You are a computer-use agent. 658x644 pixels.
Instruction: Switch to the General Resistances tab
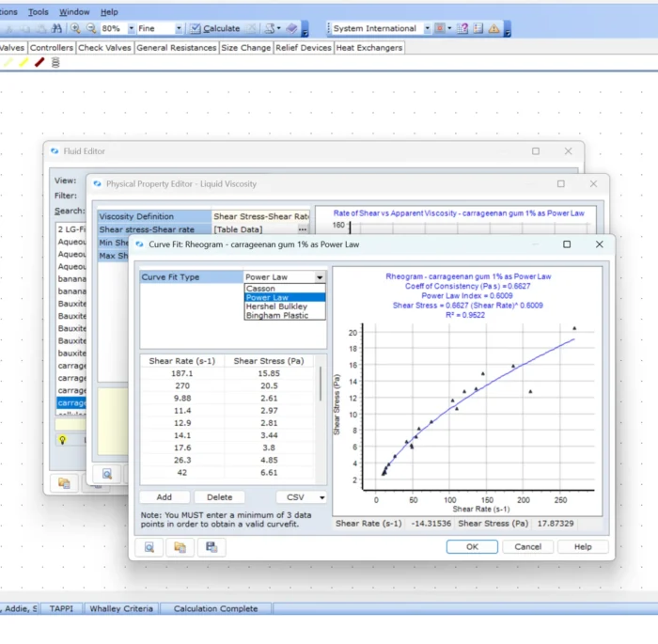(177, 47)
